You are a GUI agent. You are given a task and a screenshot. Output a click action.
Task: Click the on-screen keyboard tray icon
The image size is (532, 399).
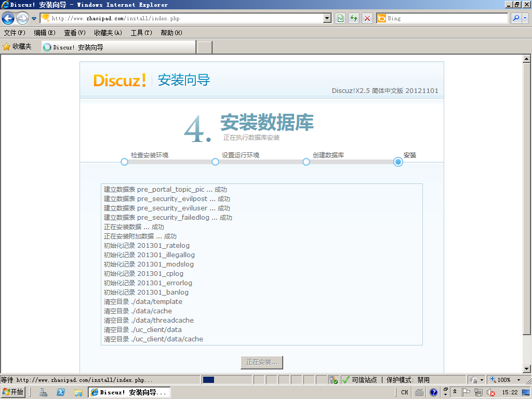(x=419, y=393)
